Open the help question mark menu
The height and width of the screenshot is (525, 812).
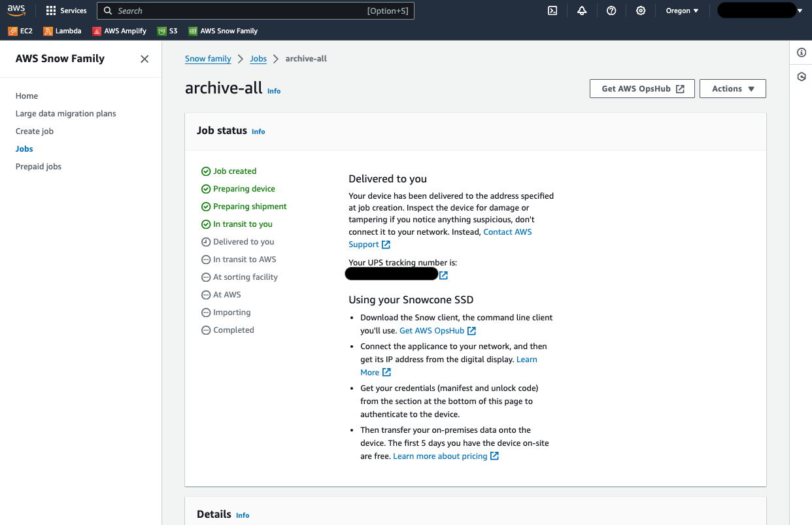[611, 10]
